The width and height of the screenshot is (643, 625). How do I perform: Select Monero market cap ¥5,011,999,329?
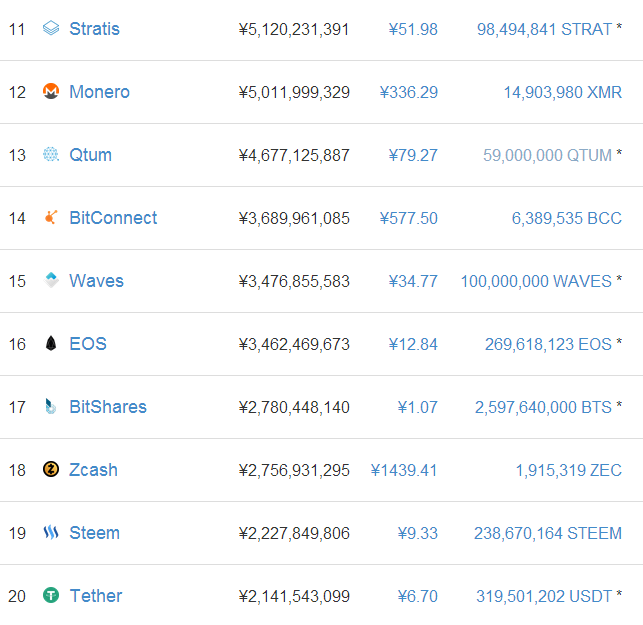(294, 92)
